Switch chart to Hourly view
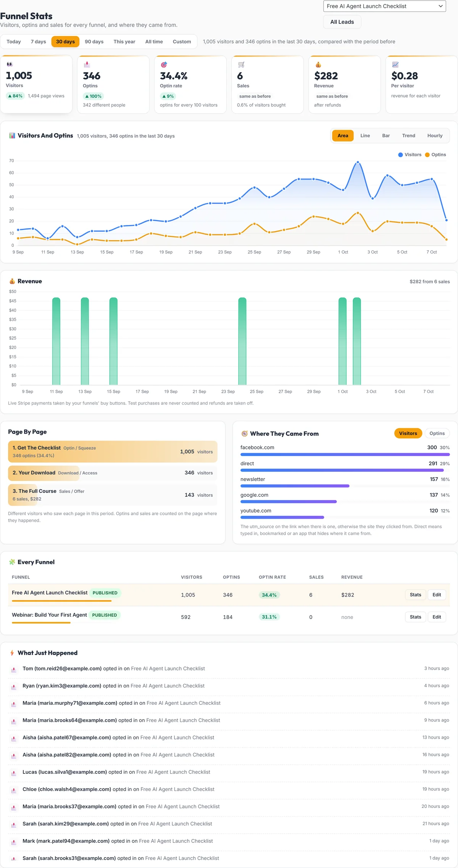Viewport: 458px width, 868px height. tap(435, 136)
